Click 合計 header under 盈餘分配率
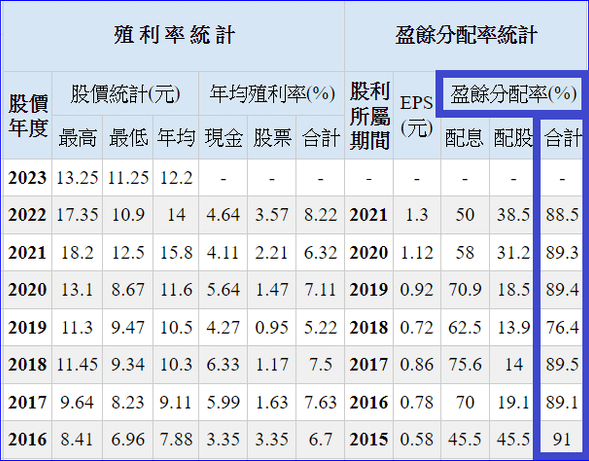Screen dimensions: 589x461 pos(562,138)
